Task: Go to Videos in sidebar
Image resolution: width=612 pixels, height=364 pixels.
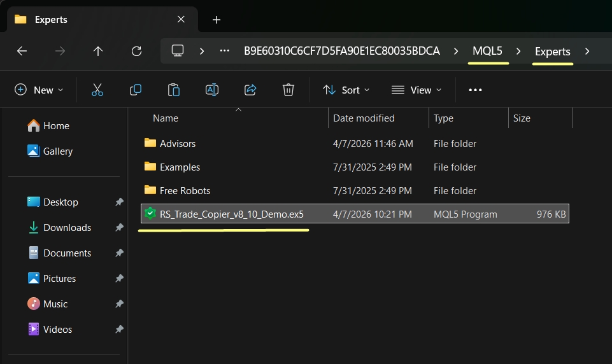Action: tap(50, 329)
